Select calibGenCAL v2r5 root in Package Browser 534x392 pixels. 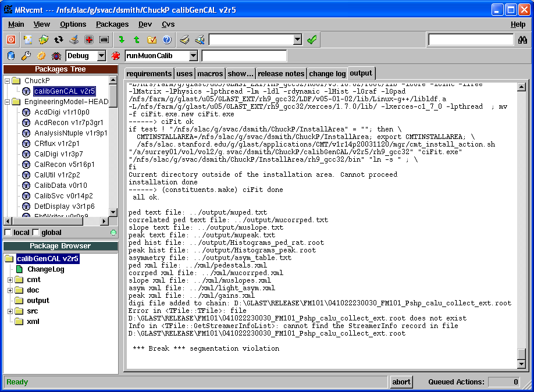point(48,258)
